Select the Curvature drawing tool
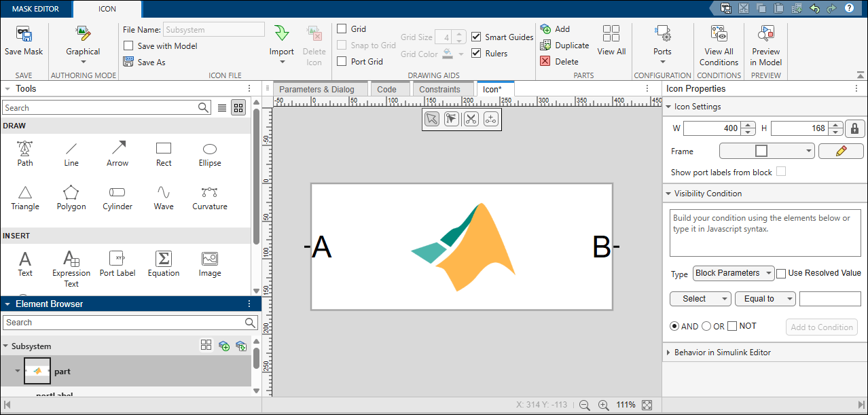The width and height of the screenshot is (868, 415). [x=210, y=198]
